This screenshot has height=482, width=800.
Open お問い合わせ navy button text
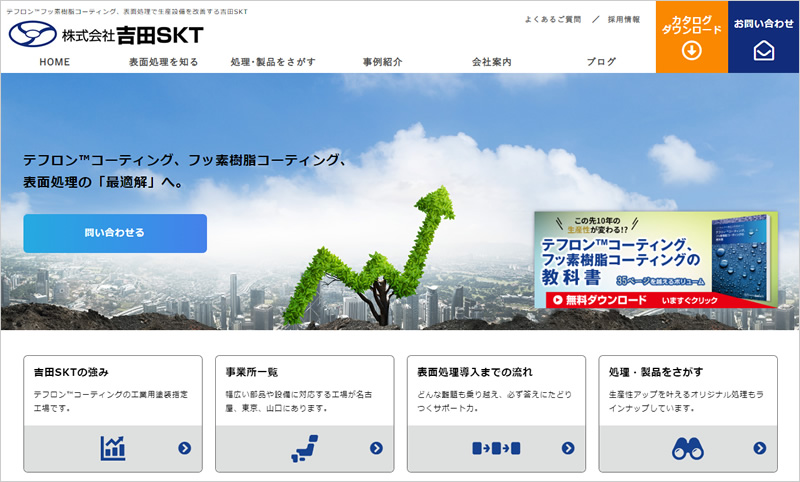click(764, 23)
